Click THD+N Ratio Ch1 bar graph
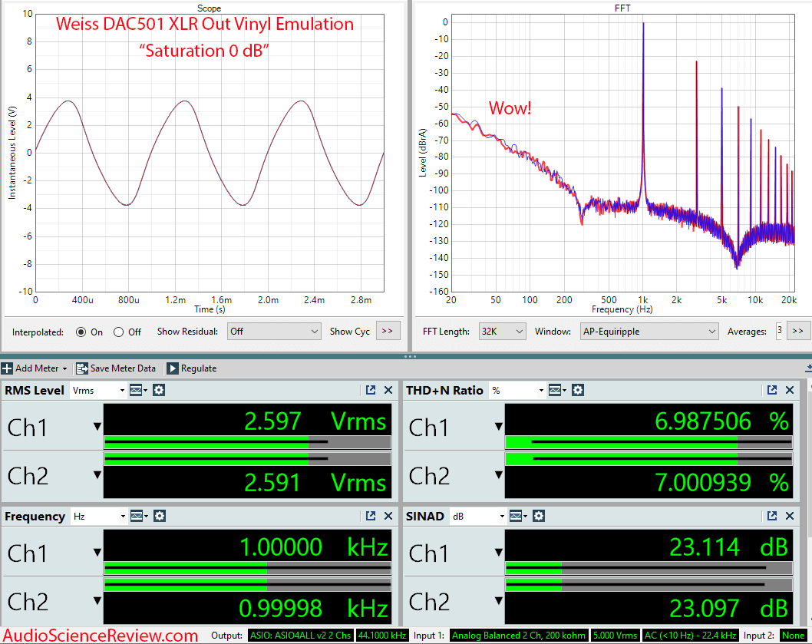 pyautogui.click(x=649, y=442)
